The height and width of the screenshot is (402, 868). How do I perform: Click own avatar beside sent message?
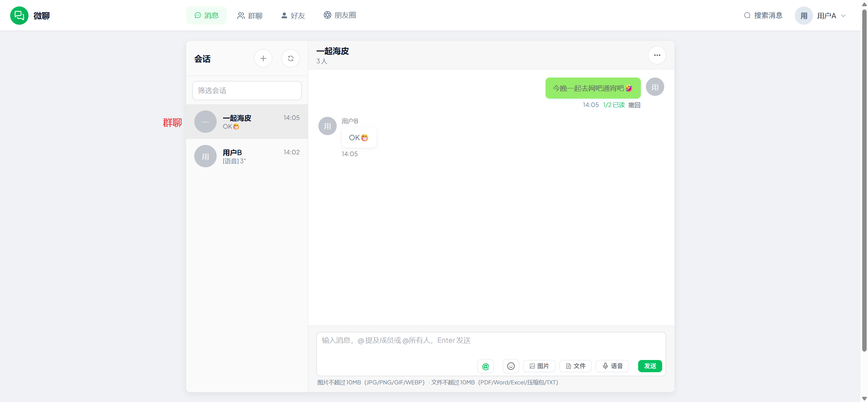[x=655, y=87]
